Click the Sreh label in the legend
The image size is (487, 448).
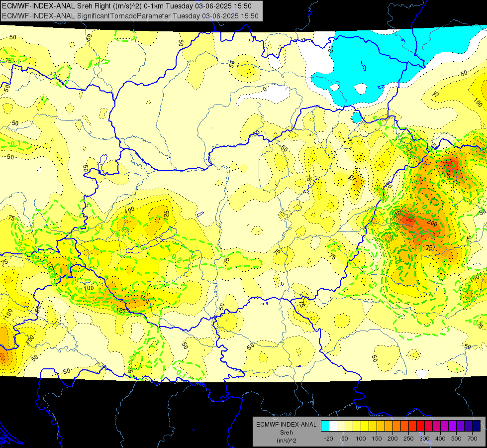(x=287, y=433)
